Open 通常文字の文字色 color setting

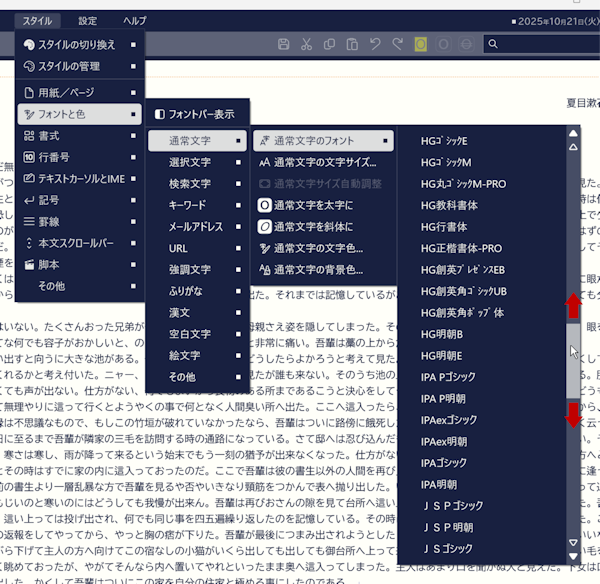tap(317, 248)
